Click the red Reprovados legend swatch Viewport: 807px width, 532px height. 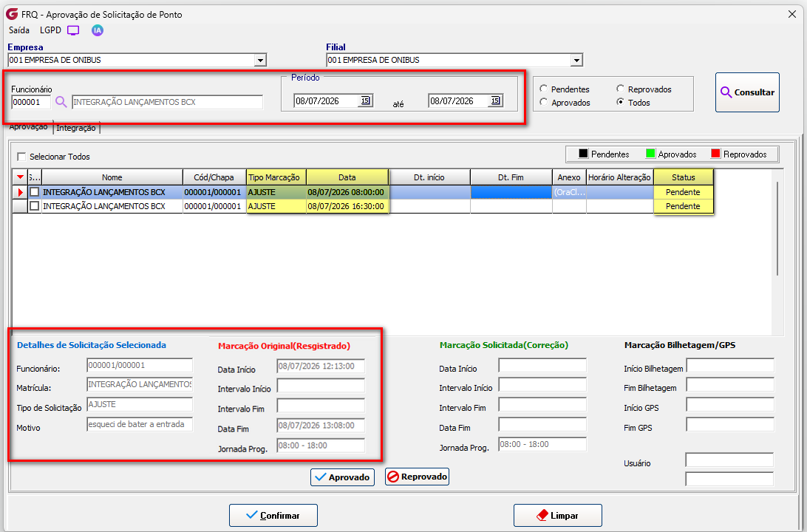click(x=715, y=154)
